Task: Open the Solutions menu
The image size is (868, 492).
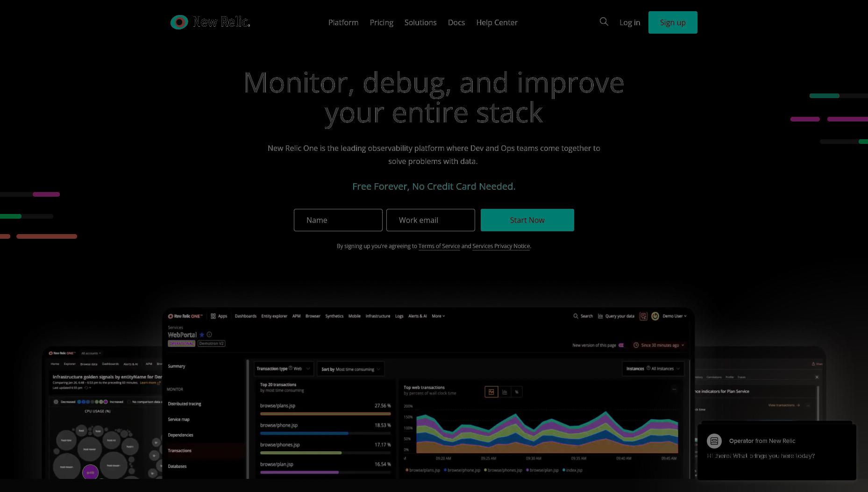Action: [x=420, y=22]
